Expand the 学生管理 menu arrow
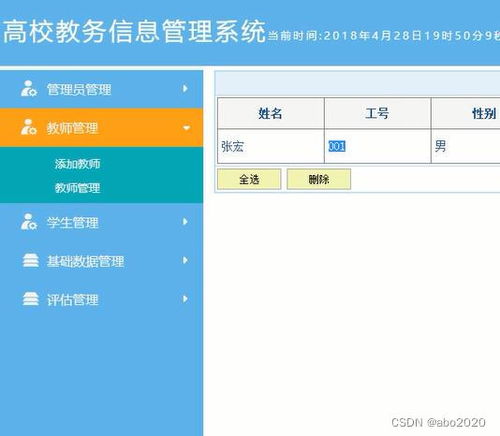Image resolution: width=500 pixels, height=436 pixels. (x=185, y=222)
